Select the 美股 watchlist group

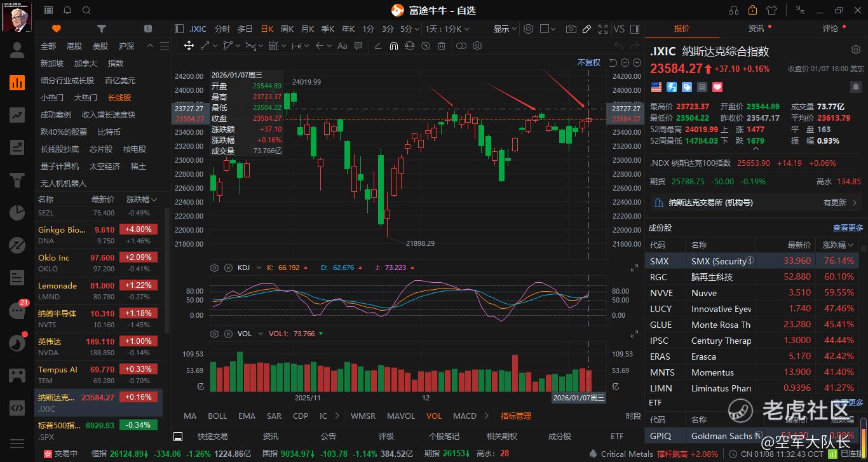[x=100, y=46]
